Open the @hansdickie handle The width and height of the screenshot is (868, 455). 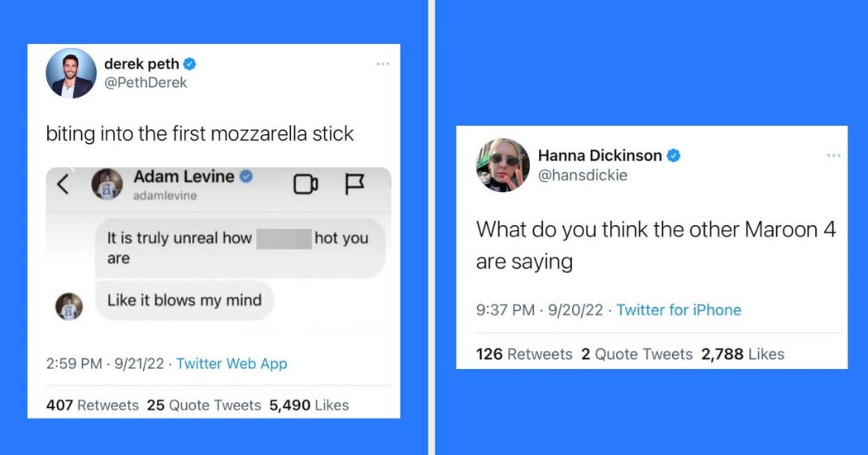point(583,175)
